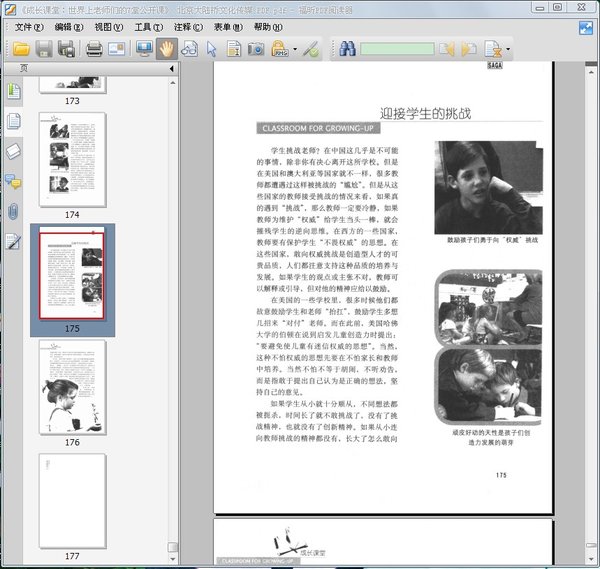Click the Open file folder icon
The height and width of the screenshot is (569, 600).
click(x=18, y=48)
